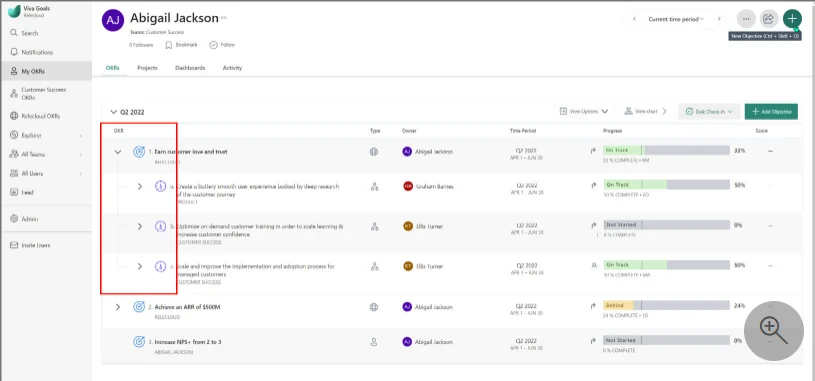
Task: Switch to the Projects tab
Action: pos(147,68)
